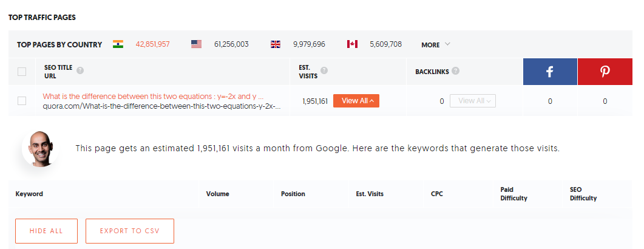Check the Quora page row checkbox
The width and height of the screenshot is (644, 249).
point(22,101)
